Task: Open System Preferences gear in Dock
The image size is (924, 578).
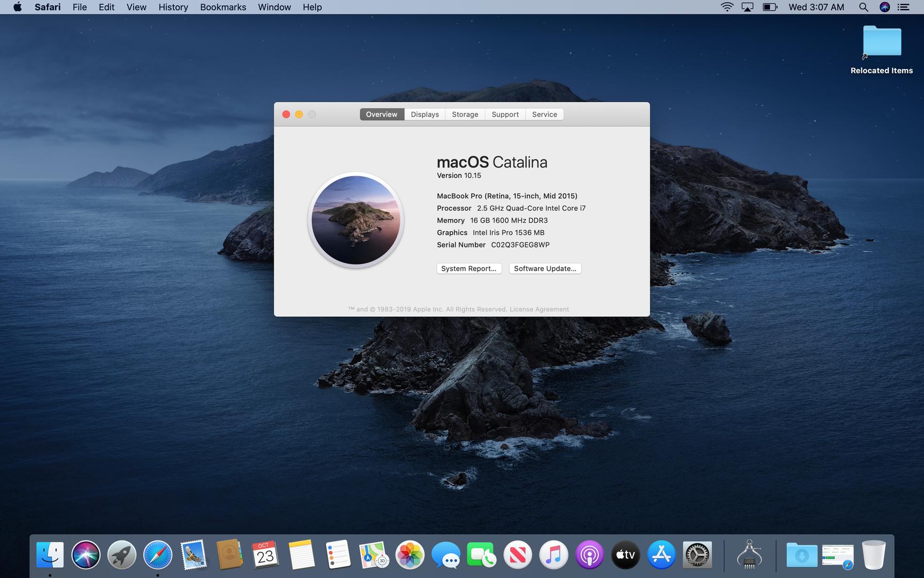Action: pos(697,554)
